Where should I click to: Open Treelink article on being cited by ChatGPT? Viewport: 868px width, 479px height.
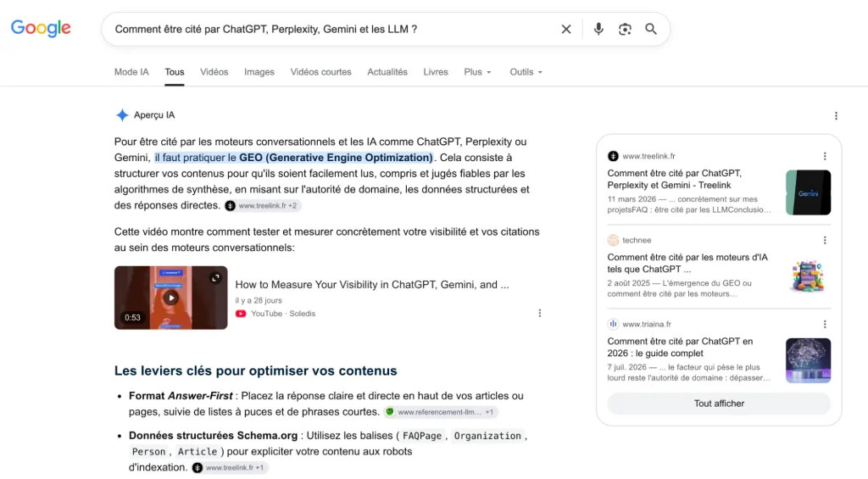click(x=675, y=179)
